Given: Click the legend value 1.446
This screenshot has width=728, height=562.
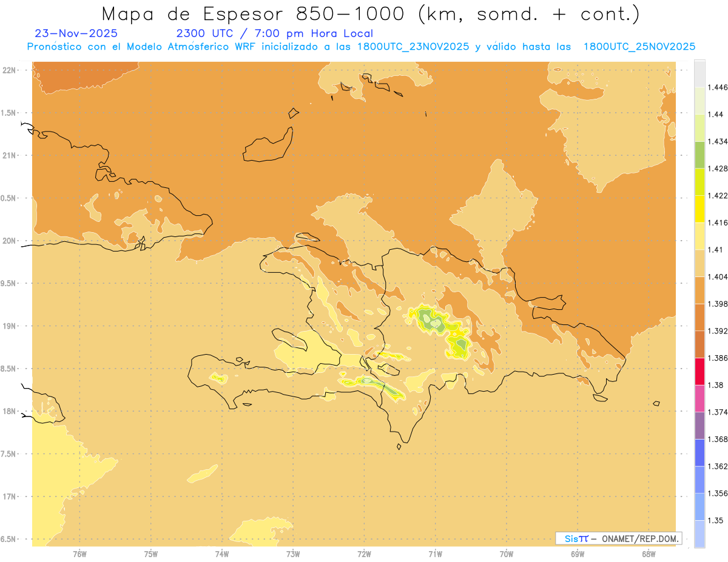Looking at the screenshot, I should (x=718, y=87).
